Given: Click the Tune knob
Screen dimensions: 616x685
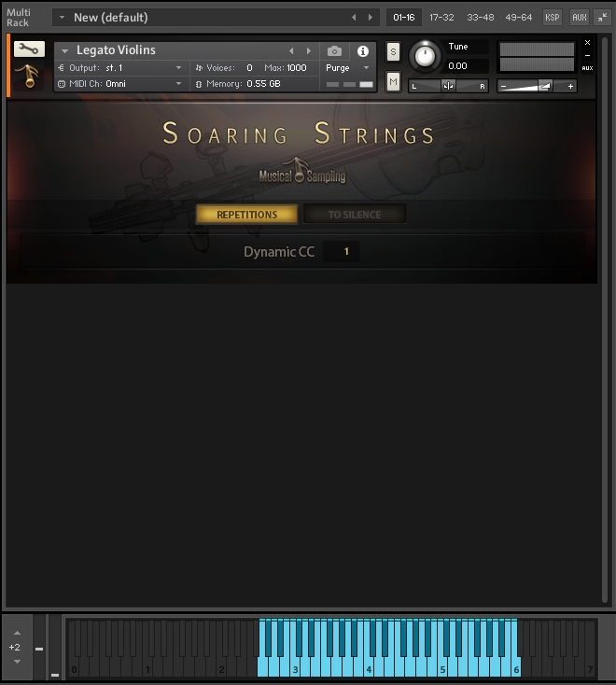Looking at the screenshot, I should (x=425, y=56).
